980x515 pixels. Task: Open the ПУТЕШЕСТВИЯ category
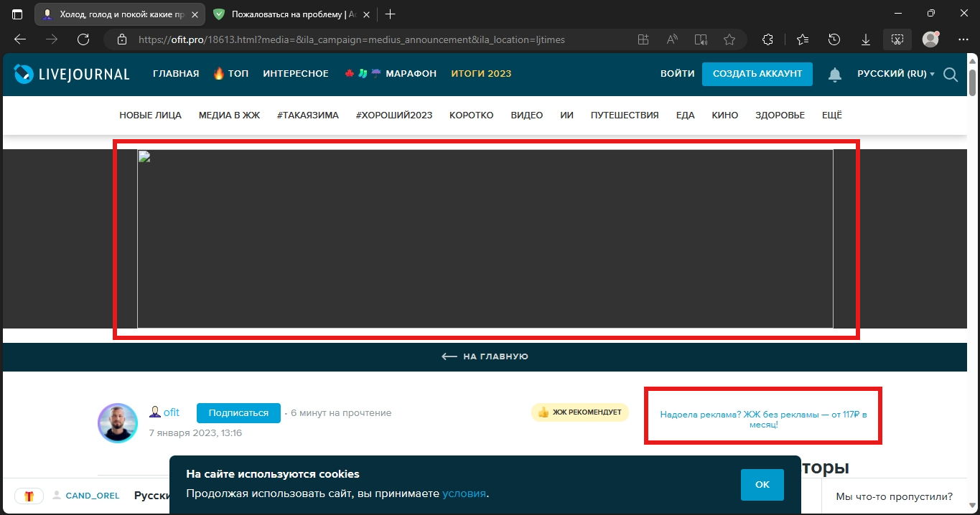pos(624,115)
